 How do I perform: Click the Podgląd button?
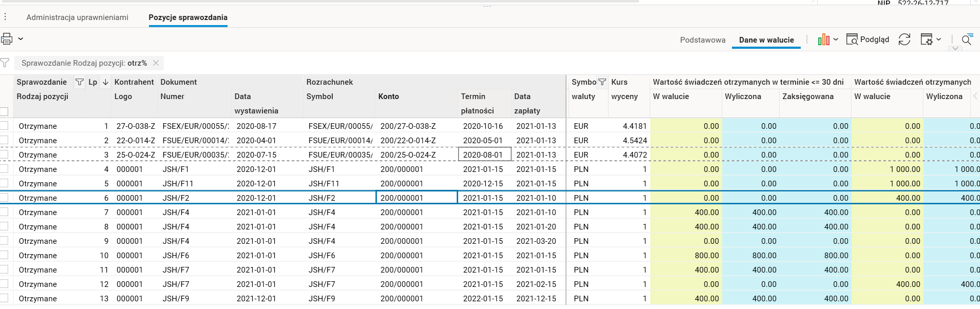pos(868,40)
